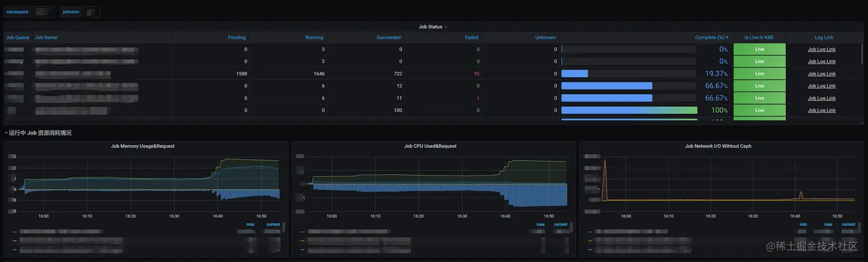Sort by Job Queue column header
Viewport: 868px width, 262px height.
pos(17,37)
